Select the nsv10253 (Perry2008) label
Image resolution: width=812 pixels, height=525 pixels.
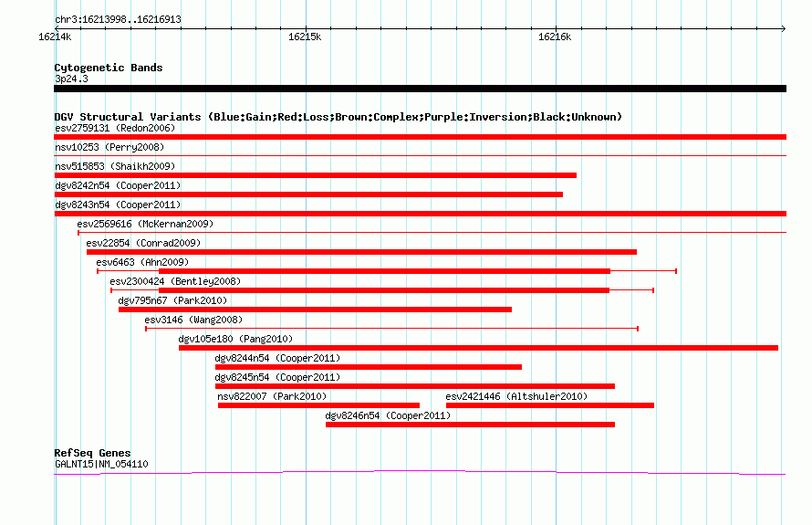coord(109,147)
